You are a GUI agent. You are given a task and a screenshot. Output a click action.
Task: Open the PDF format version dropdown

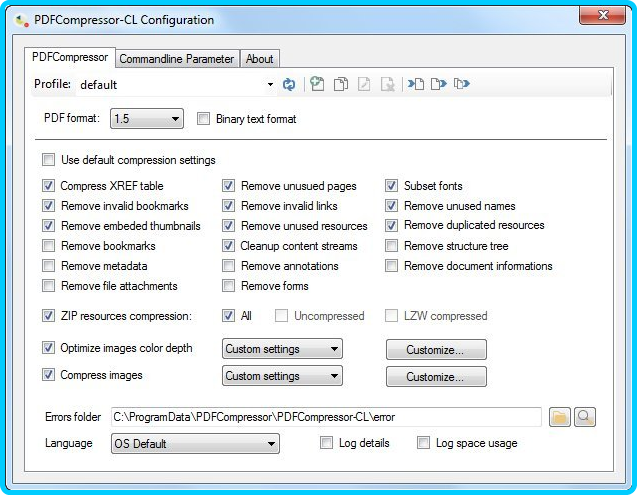(x=147, y=119)
